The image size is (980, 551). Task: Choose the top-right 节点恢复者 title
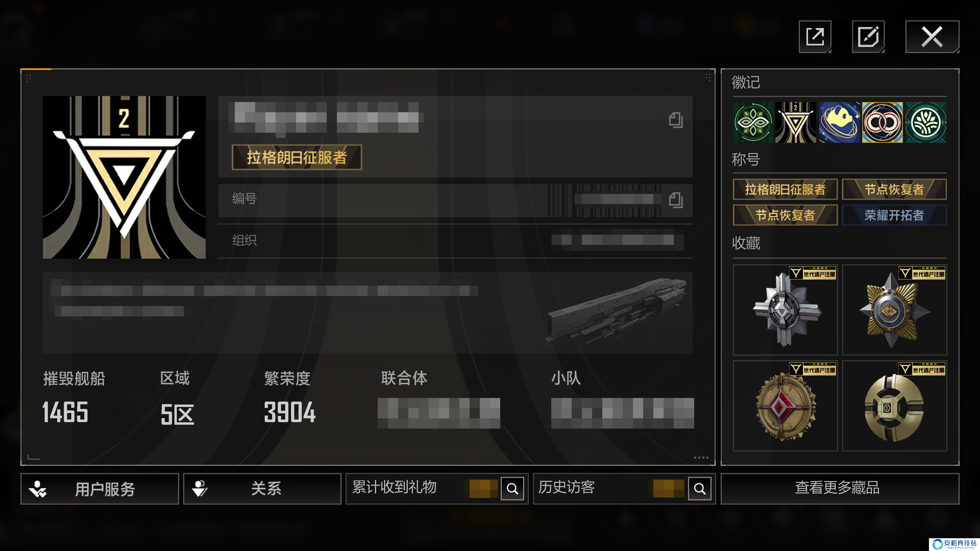[x=895, y=189]
